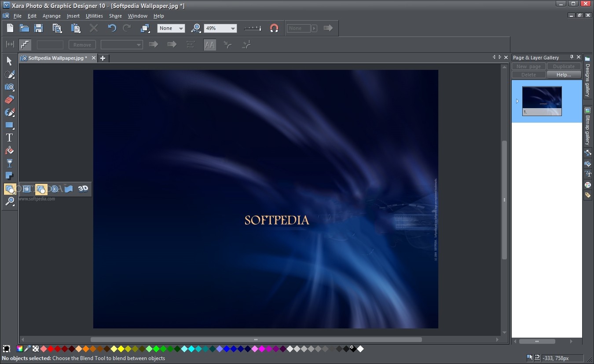Screen dimensions: 594x364
Task: Toggle blend antialiasing AA button
Action: click(x=210, y=45)
